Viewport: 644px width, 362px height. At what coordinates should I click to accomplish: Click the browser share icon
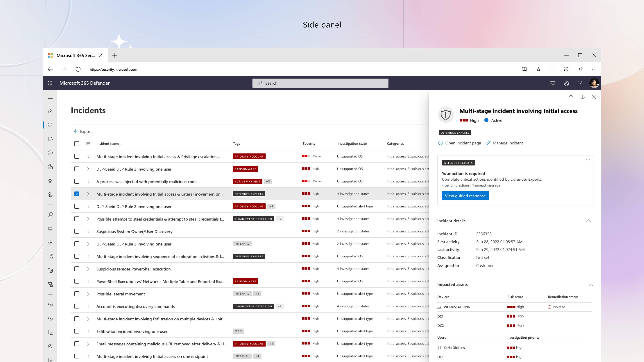(x=580, y=69)
